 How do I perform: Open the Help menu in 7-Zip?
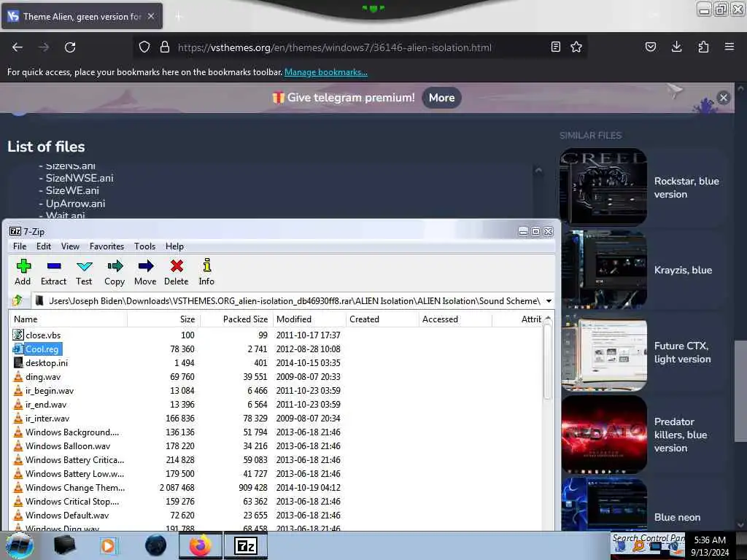click(174, 246)
